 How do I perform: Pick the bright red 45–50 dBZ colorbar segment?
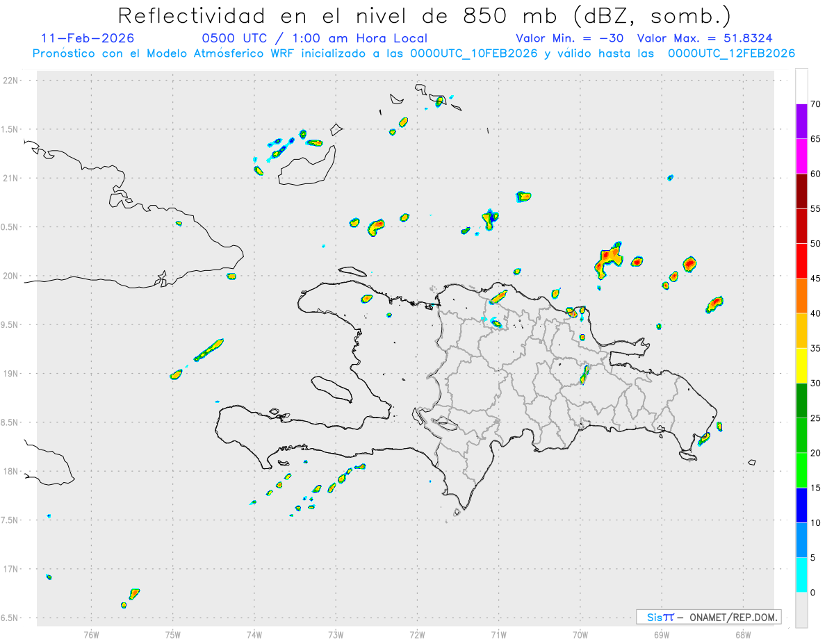click(801, 261)
